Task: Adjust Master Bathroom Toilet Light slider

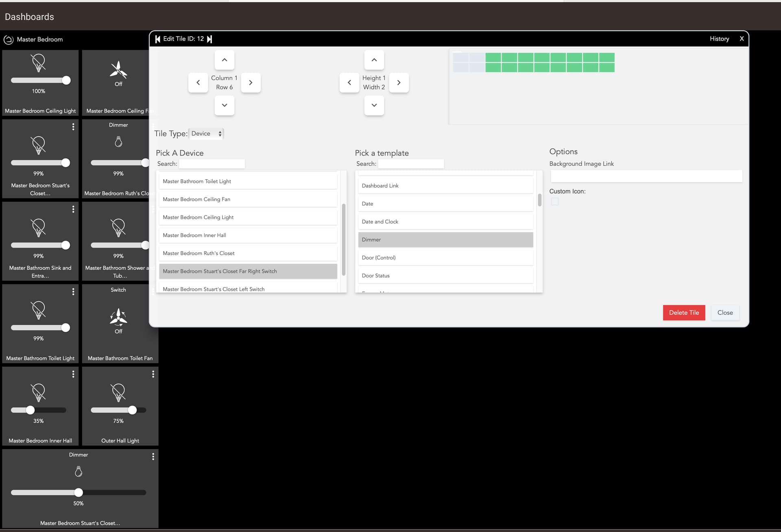Action: 40,328
